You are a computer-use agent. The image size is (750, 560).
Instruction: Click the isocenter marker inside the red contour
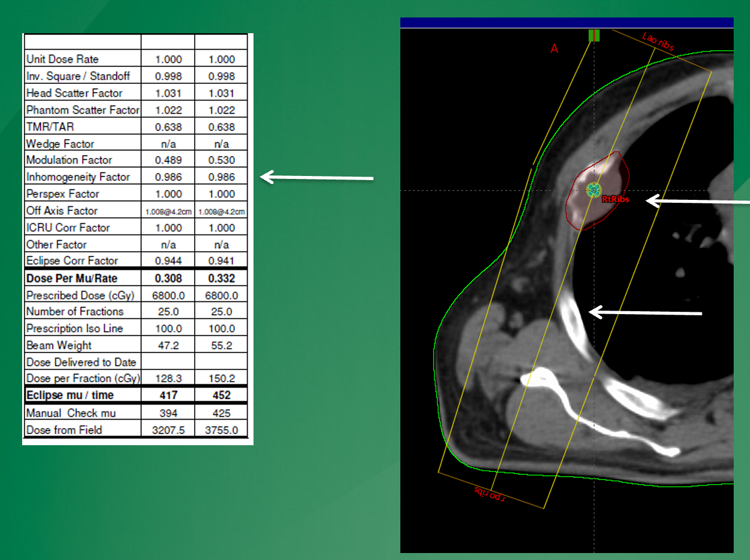coord(594,190)
